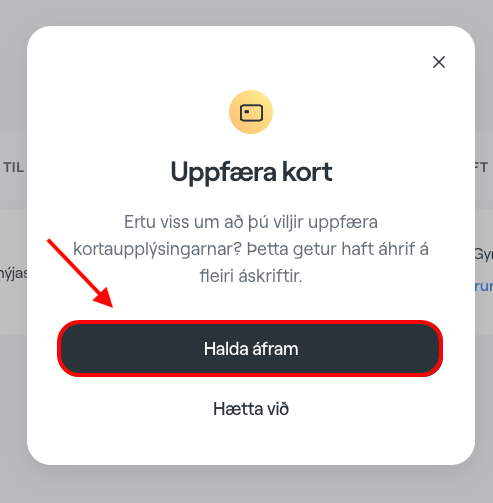Dismiss dialog by clicking the dimmed backdrop

click(247, 485)
